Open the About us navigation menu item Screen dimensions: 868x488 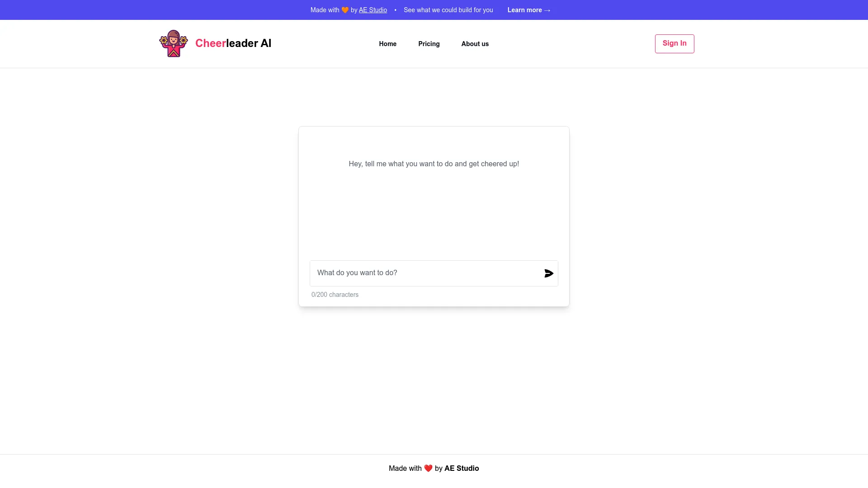point(475,43)
